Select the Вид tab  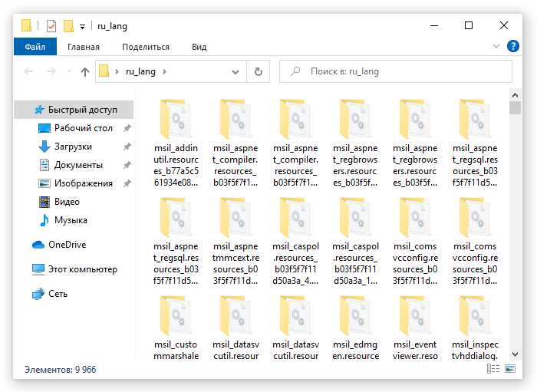[x=199, y=47]
